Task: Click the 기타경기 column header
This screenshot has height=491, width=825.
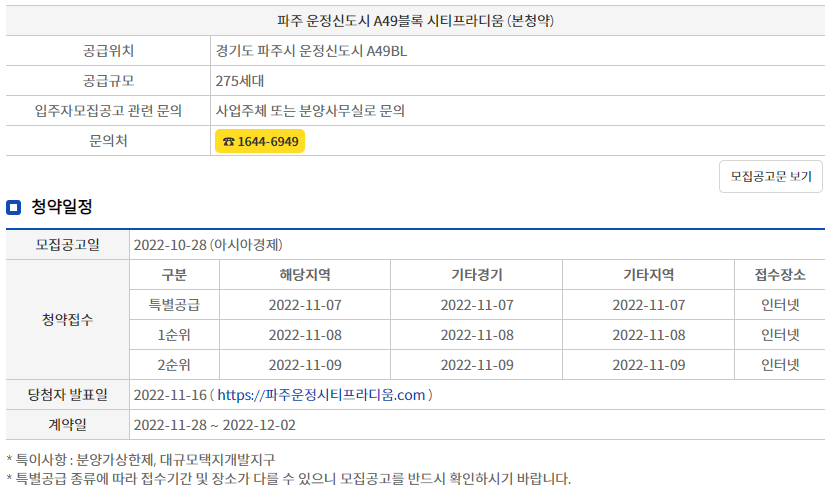Action: click(477, 275)
